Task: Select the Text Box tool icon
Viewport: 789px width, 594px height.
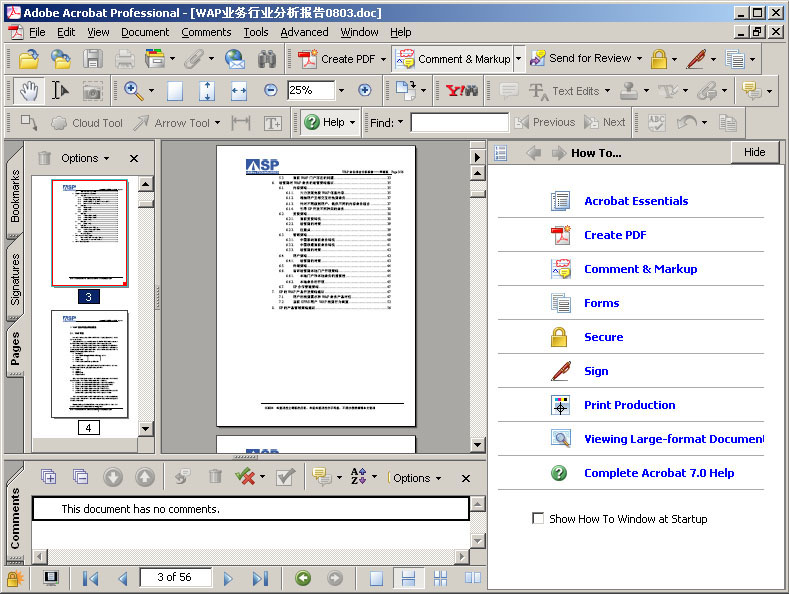Action: 272,123
